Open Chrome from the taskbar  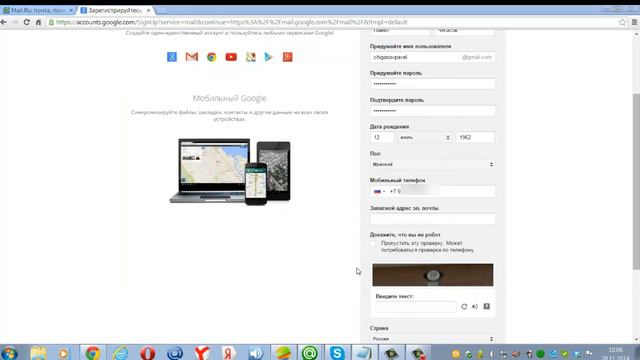point(93,353)
